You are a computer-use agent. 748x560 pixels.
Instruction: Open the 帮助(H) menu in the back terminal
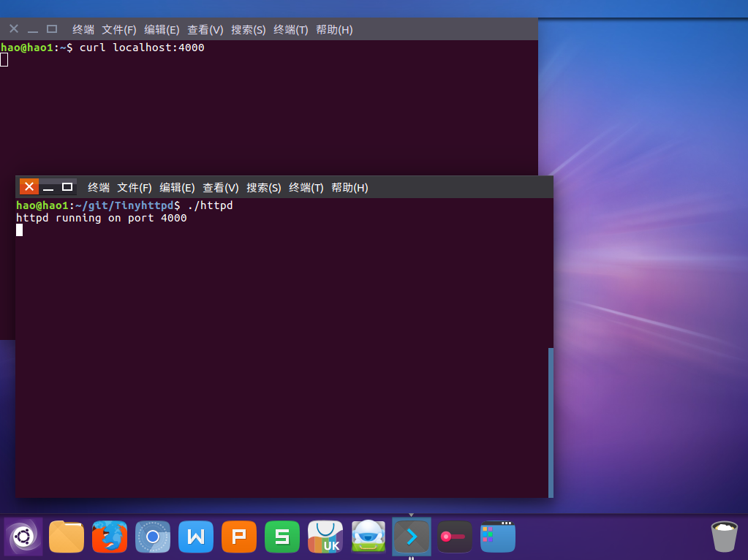(334, 29)
